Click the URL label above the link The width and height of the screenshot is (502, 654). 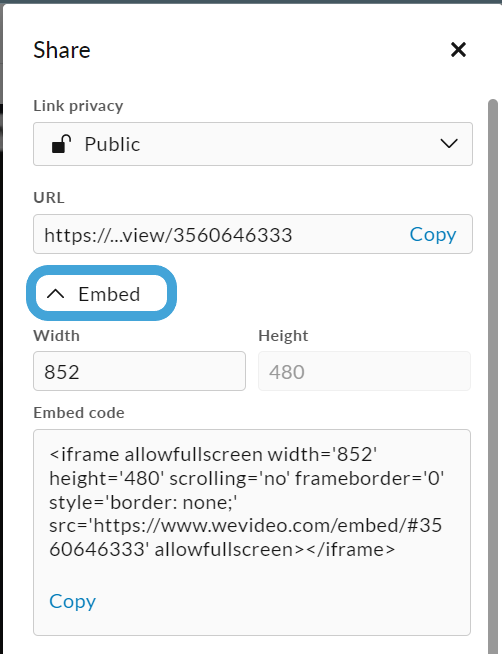tap(49, 198)
